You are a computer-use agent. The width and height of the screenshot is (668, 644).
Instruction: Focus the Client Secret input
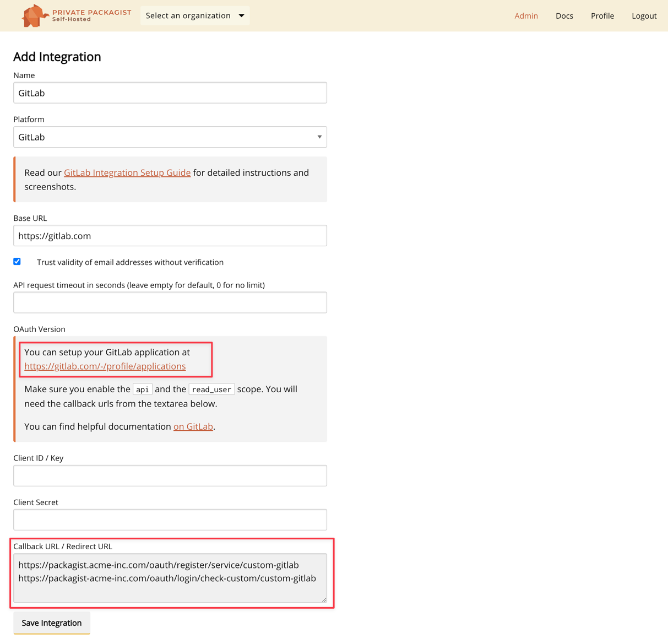170,519
